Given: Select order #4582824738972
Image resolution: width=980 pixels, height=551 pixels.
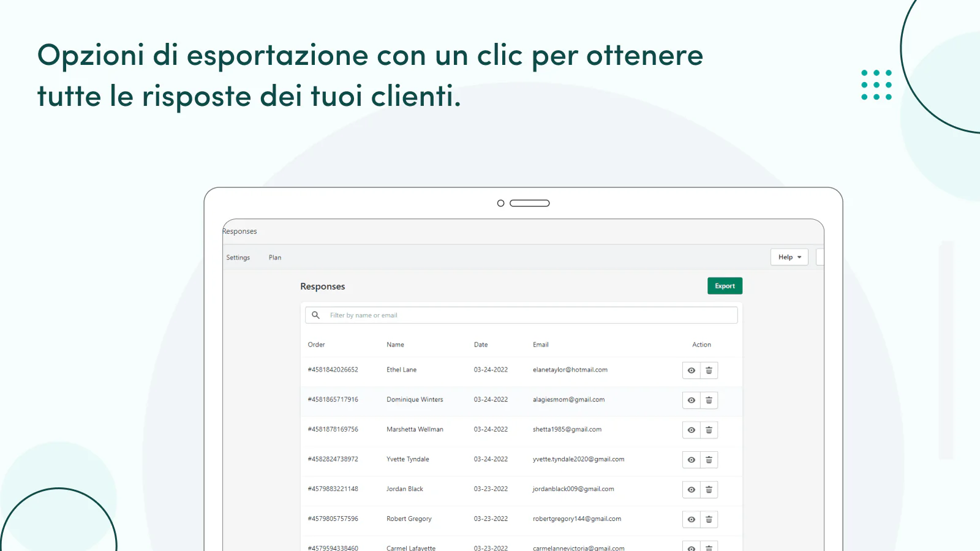Looking at the screenshot, I should click(x=333, y=459).
